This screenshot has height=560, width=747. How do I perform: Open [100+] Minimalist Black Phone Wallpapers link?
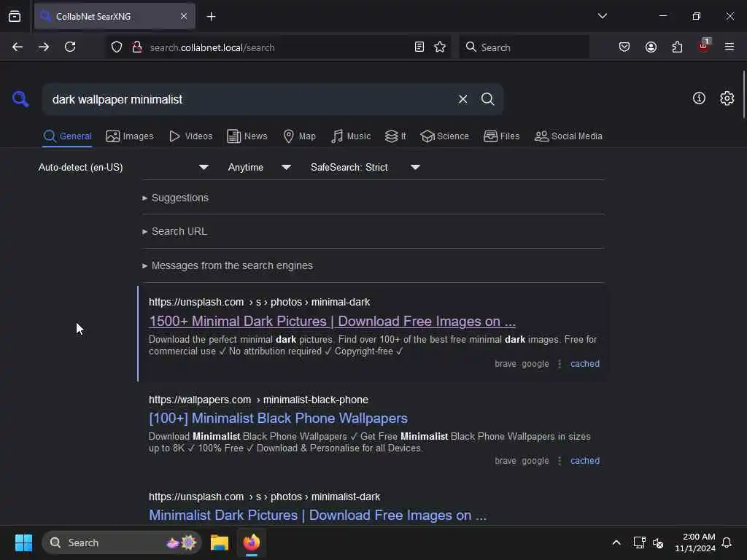[x=278, y=418]
